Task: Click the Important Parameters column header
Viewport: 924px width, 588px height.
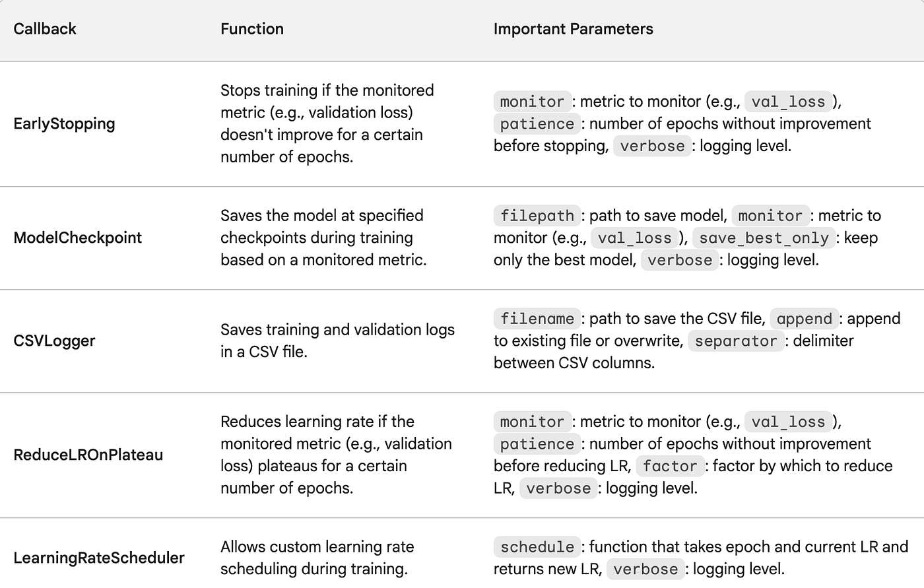Action: 573,29
